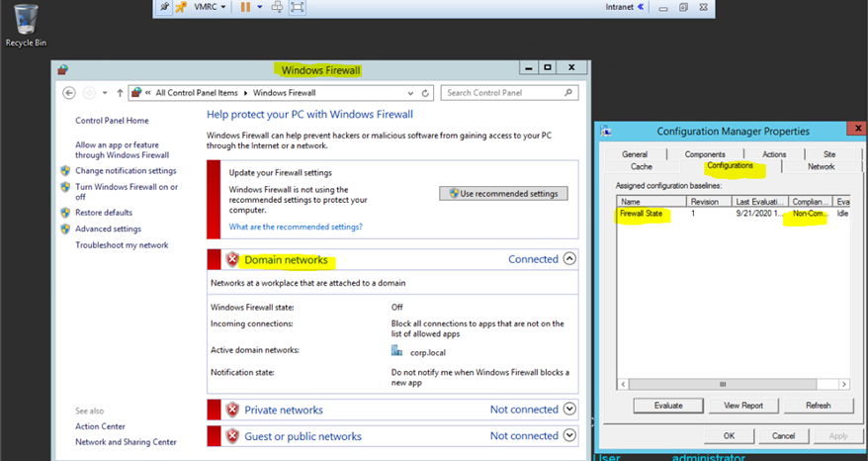This screenshot has height=461, width=868.
Task: Open the Recycle Bin desktop icon
Action: coord(26,26)
